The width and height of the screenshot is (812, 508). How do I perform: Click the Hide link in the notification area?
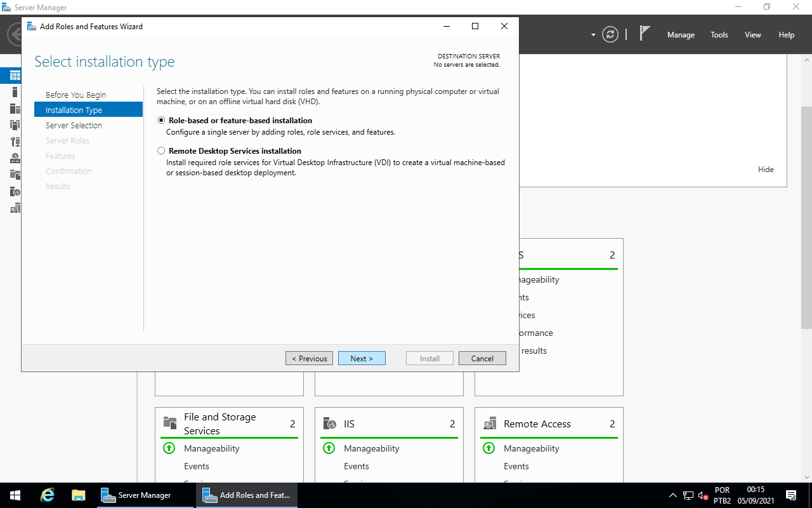766,169
